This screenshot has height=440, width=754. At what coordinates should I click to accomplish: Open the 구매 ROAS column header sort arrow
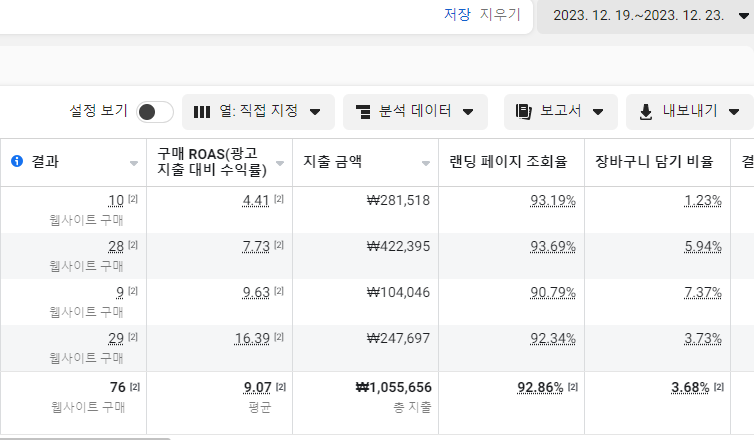(280, 163)
